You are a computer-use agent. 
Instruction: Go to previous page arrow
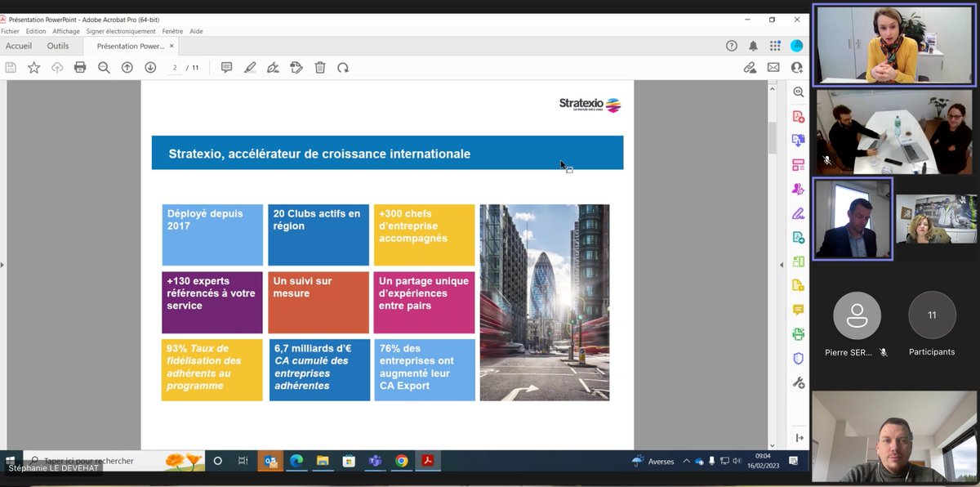(x=127, y=68)
